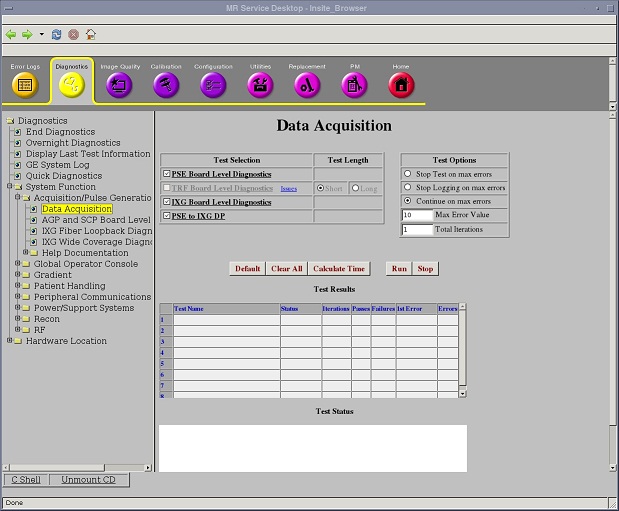Screen dimensions: 619x511
Task: Expand the Hardware Location node
Action: point(10,341)
